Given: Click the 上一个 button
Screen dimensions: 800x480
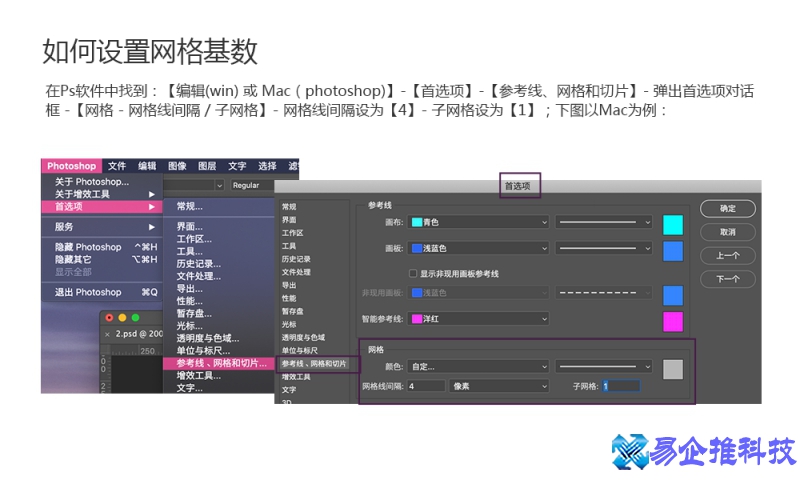Looking at the screenshot, I should [x=728, y=255].
